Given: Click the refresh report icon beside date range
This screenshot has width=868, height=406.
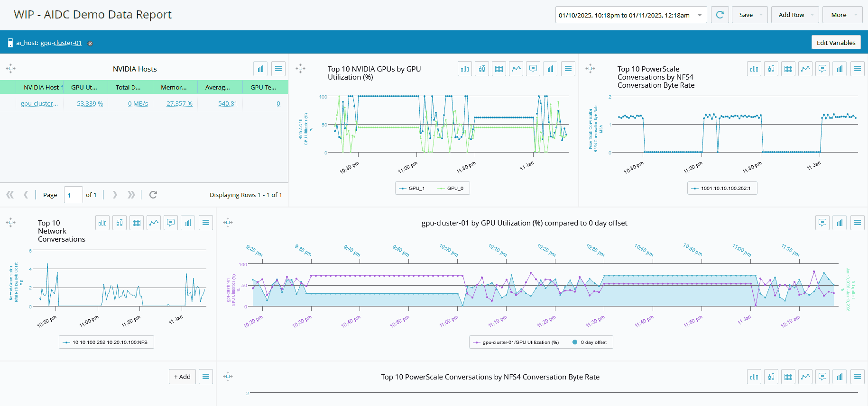Looking at the screenshot, I should [x=720, y=15].
